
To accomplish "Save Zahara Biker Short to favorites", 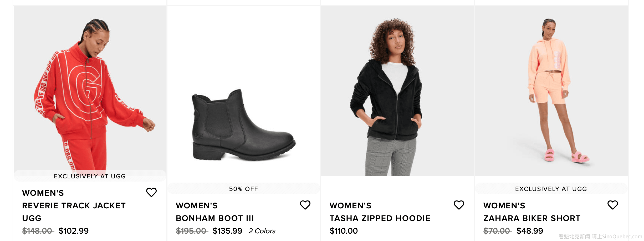I will point(612,205).
